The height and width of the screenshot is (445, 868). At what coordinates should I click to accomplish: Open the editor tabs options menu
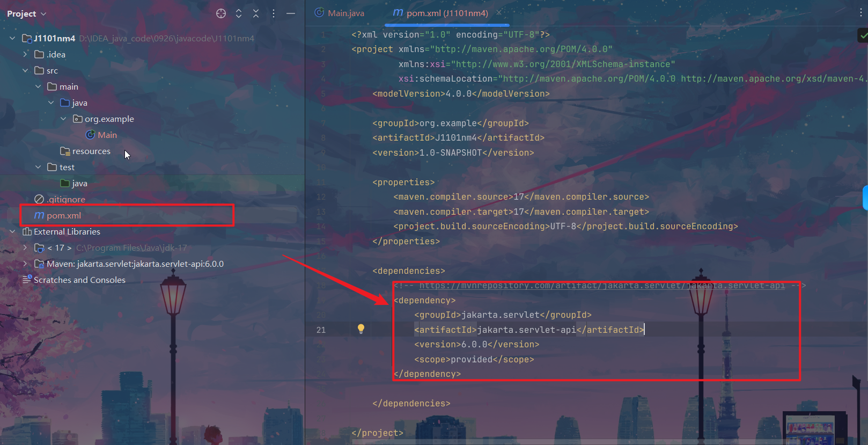point(861,12)
